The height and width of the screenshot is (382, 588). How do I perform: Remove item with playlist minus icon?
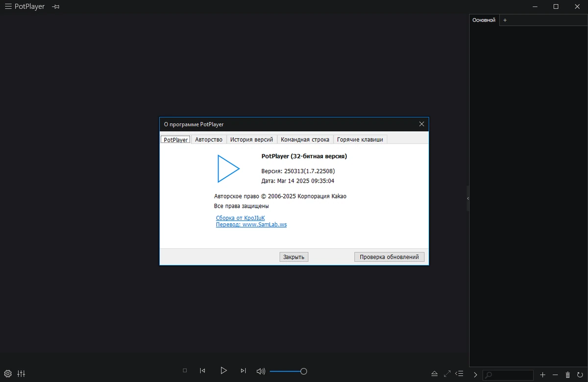tap(555, 375)
